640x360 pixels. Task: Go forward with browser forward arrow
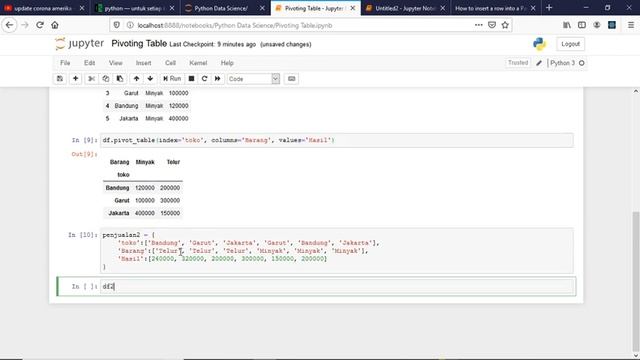[25, 25]
